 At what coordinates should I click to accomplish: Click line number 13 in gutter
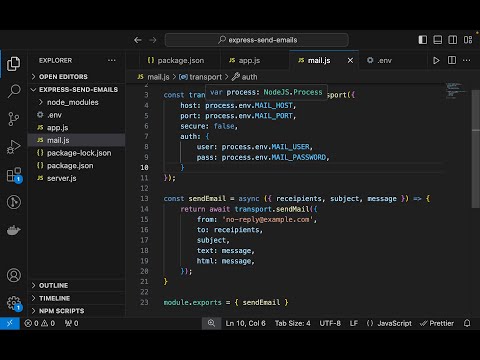[x=144, y=199]
